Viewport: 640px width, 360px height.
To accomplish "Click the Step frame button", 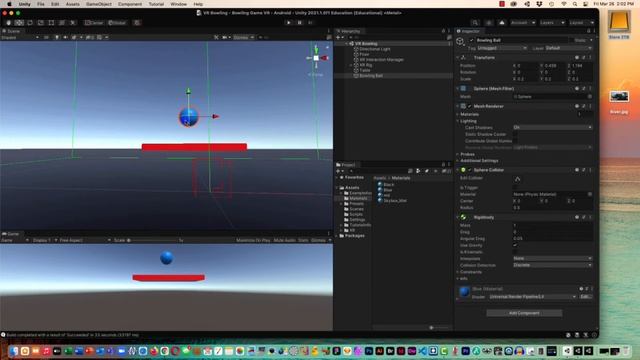I will [x=310, y=23].
